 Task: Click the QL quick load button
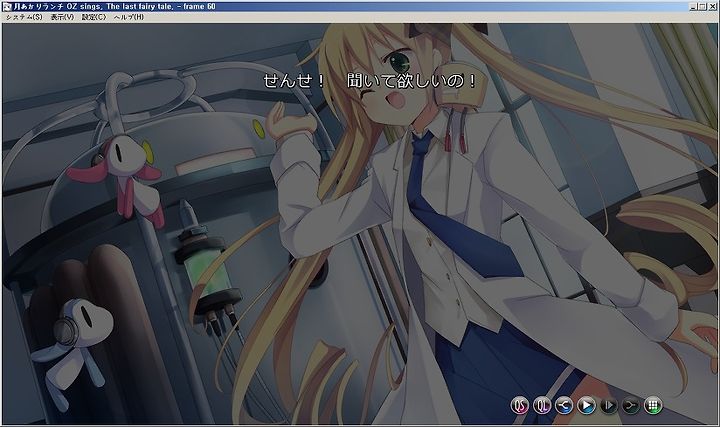[x=542, y=405]
